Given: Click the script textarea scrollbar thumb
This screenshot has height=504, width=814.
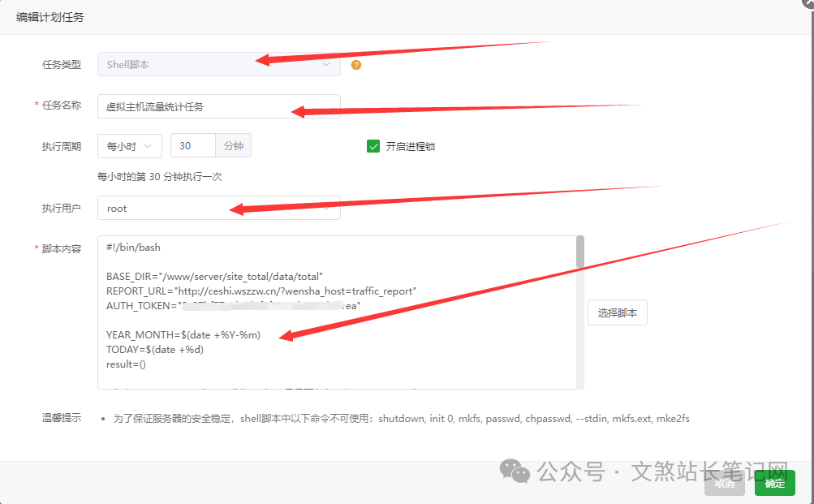Looking at the screenshot, I should [x=580, y=252].
